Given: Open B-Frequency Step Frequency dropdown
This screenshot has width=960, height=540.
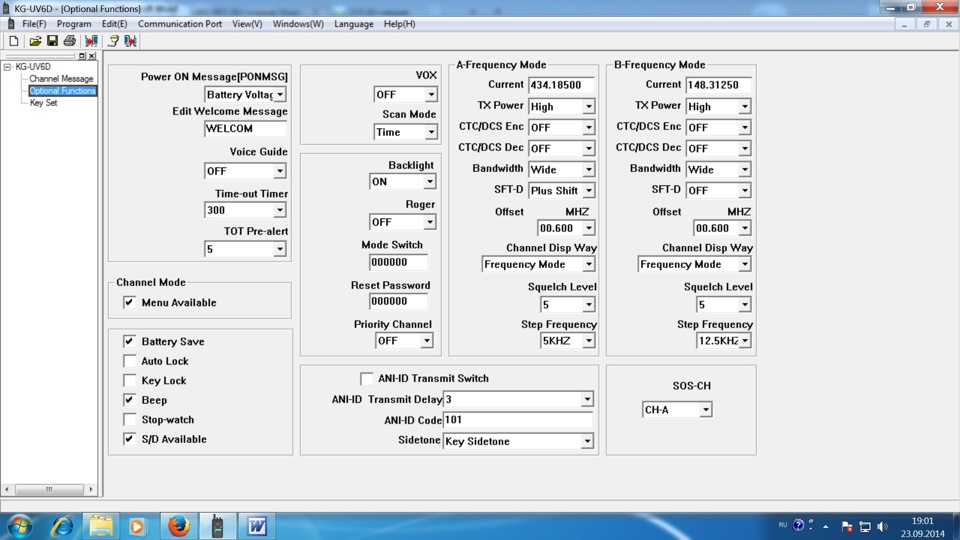Looking at the screenshot, I should [744, 340].
